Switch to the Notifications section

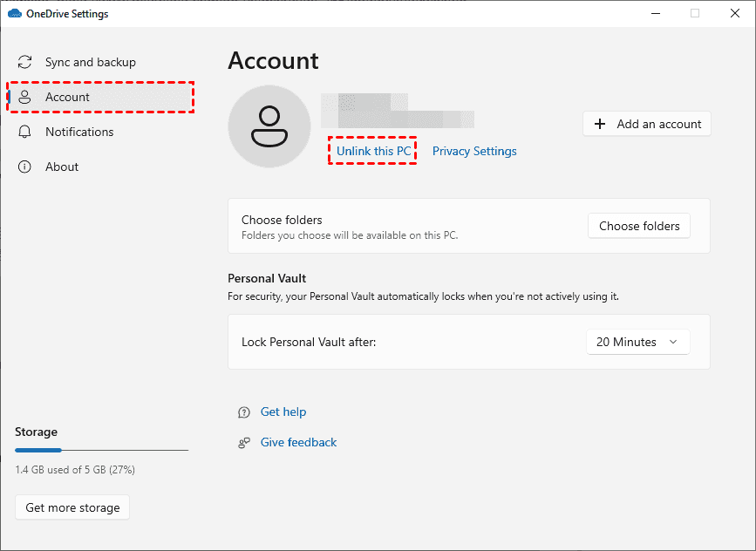(x=80, y=132)
